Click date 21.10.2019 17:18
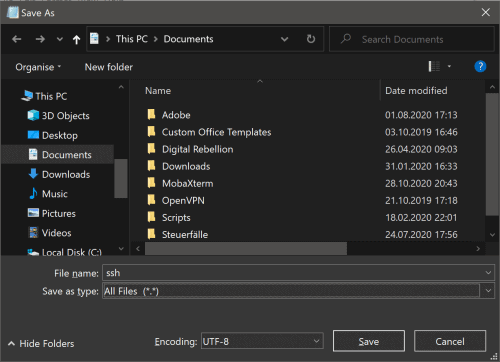This screenshot has height=362, width=500. pyautogui.click(x=421, y=200)
